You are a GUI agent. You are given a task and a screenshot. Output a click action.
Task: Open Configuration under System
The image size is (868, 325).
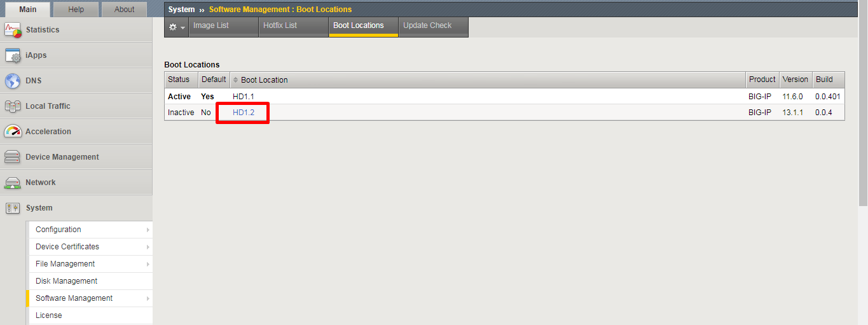[90, 230]
